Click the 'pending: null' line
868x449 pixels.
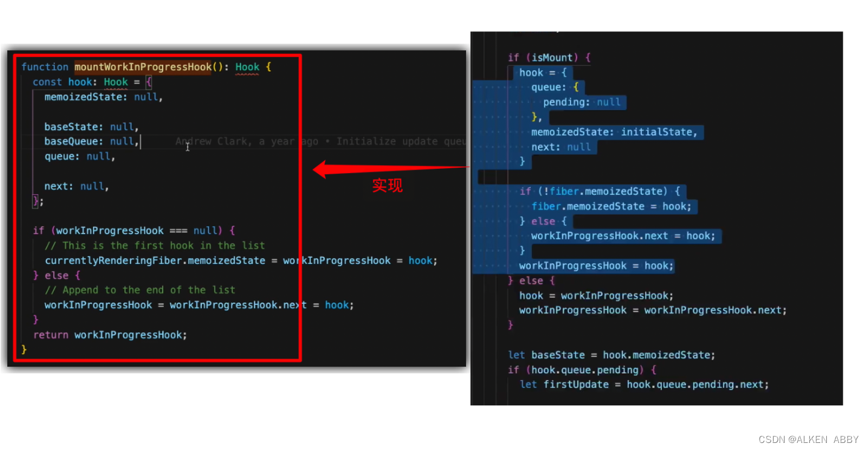coord(582,102)
